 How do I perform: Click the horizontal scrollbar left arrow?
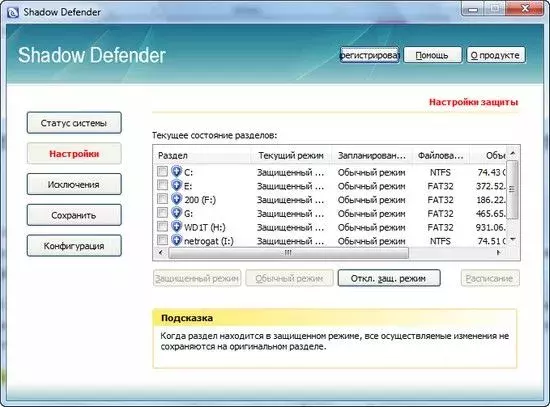coord(161,253)
